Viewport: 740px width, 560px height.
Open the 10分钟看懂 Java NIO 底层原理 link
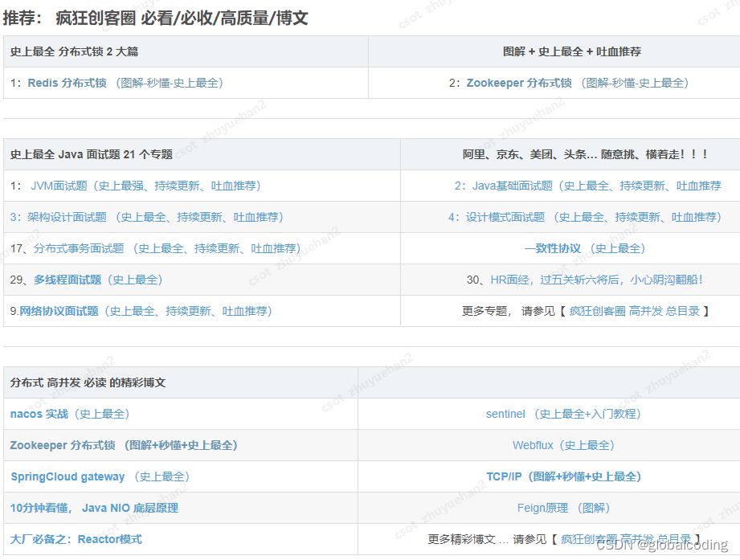pos(94,508)
